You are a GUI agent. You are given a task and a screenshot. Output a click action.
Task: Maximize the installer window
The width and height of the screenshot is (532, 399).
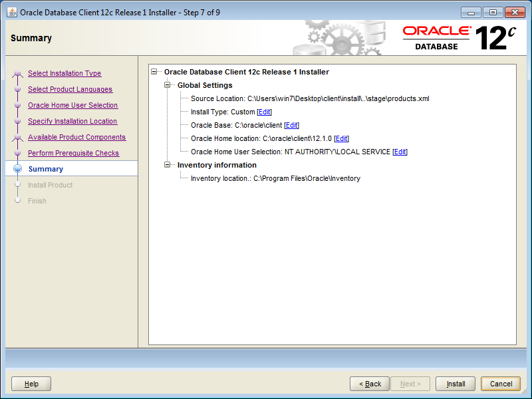(493, 13)
